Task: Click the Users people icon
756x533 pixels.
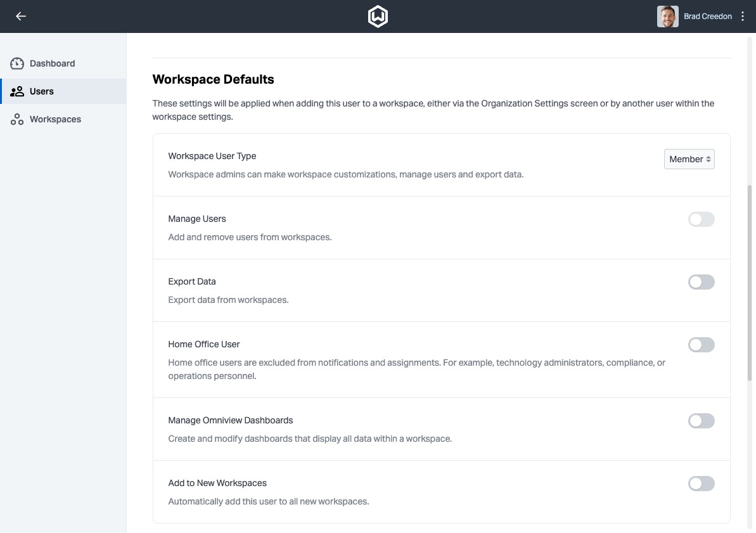Action: [x=17, y=91]
